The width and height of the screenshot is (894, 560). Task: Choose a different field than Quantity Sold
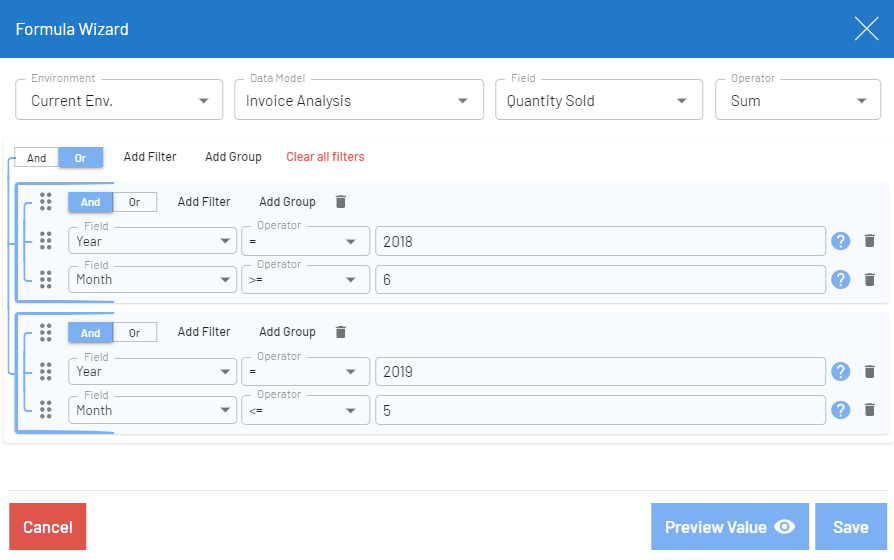tap(597, 101)
